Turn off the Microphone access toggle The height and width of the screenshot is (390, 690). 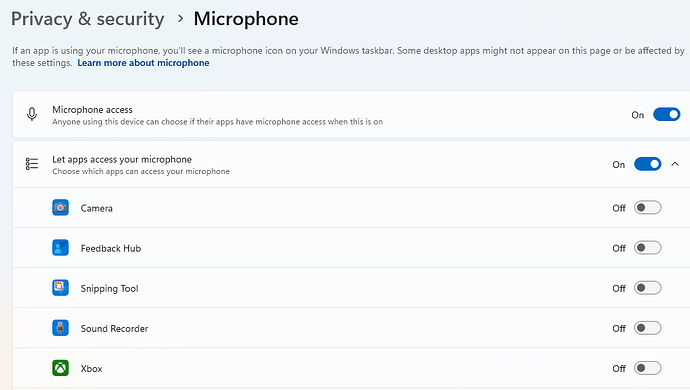(x=667, y=114)
